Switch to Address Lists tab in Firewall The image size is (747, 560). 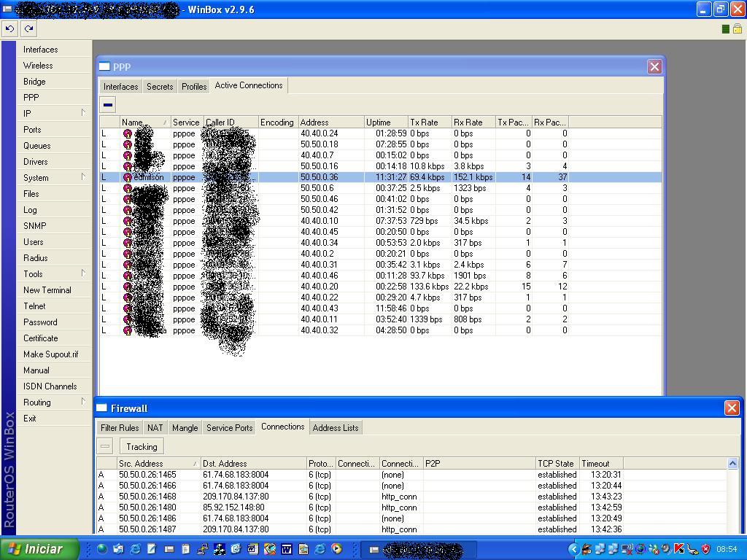(336, 427)
